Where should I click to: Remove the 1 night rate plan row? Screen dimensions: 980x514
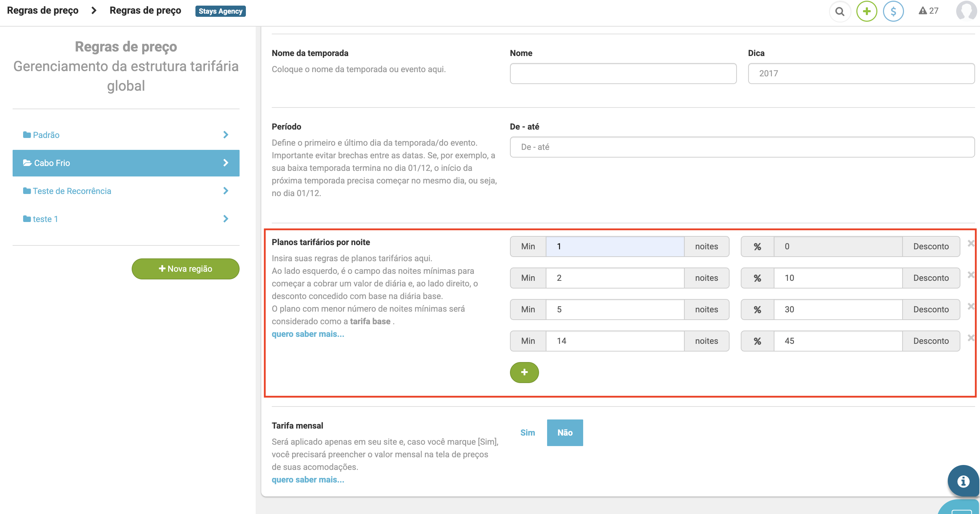(971, 243)
